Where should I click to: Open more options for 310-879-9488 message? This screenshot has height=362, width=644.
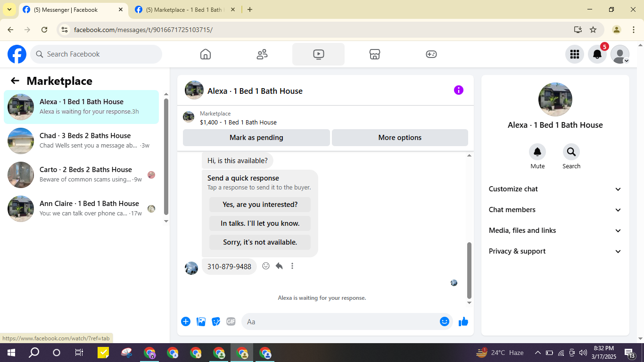pyautogui.click(x=292, y=266)
